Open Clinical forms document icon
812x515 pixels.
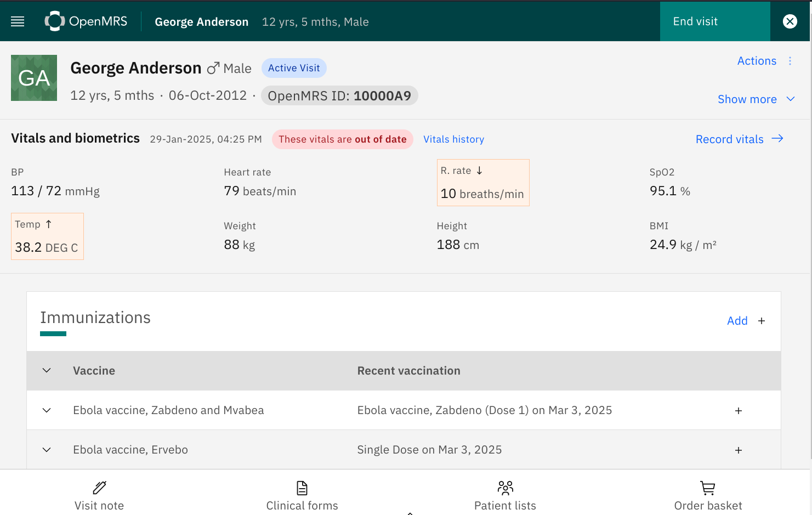pos(302,488)
